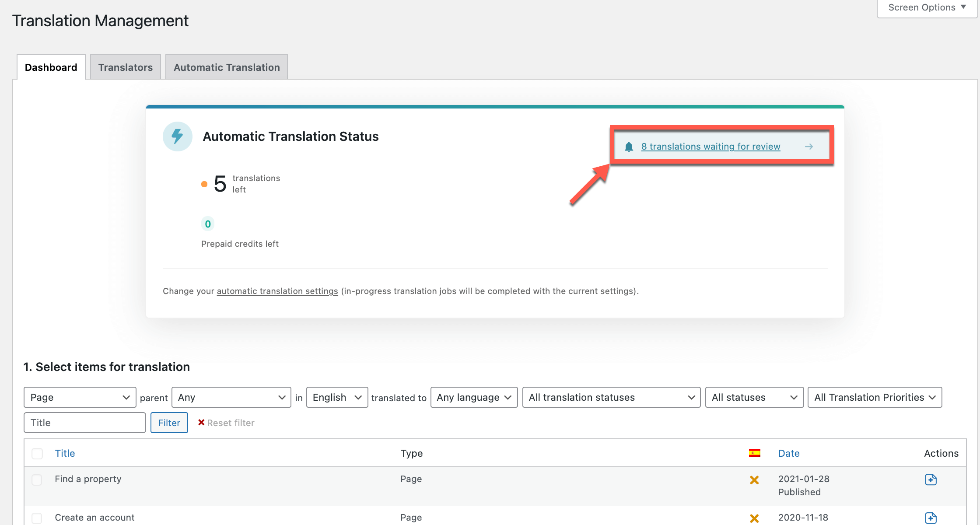The height and width of the screenshot is (525, 980).
Task: Open the Automatic Translation tab
Action: click(227, 67)
